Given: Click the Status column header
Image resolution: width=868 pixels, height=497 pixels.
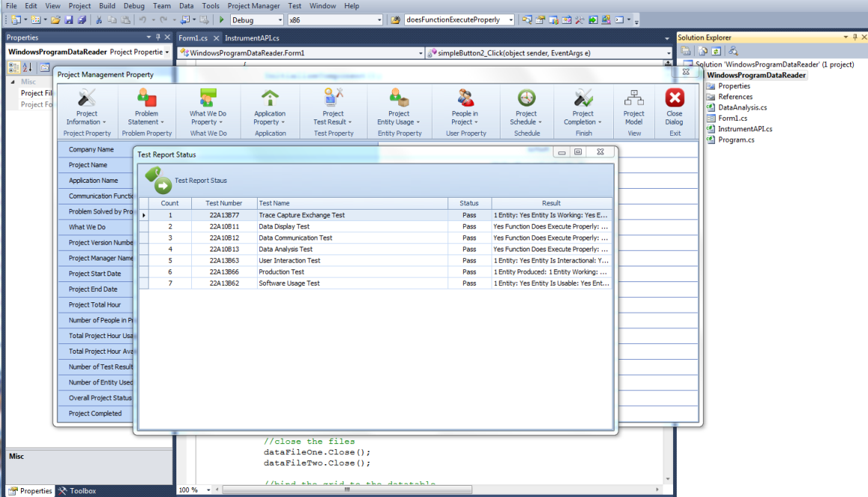Looking at the screenshot, I should pyautogui.click(x=469, y=204).
